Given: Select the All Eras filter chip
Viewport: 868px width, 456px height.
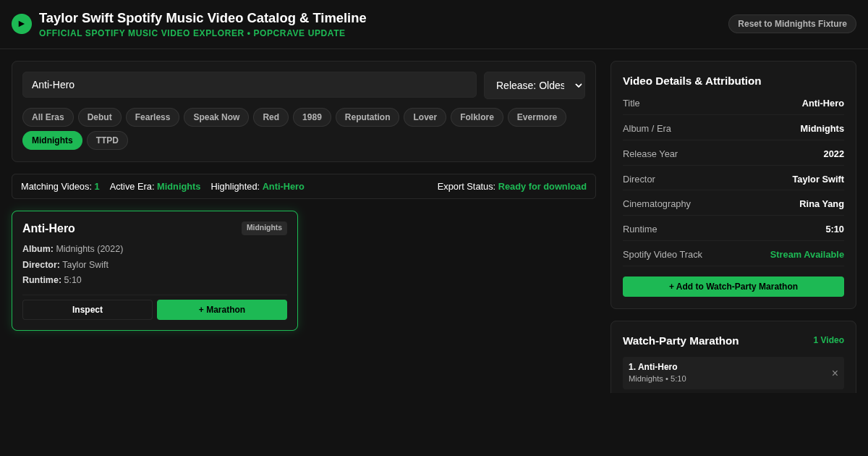Looking at the screenshot, I should [48, 117].
